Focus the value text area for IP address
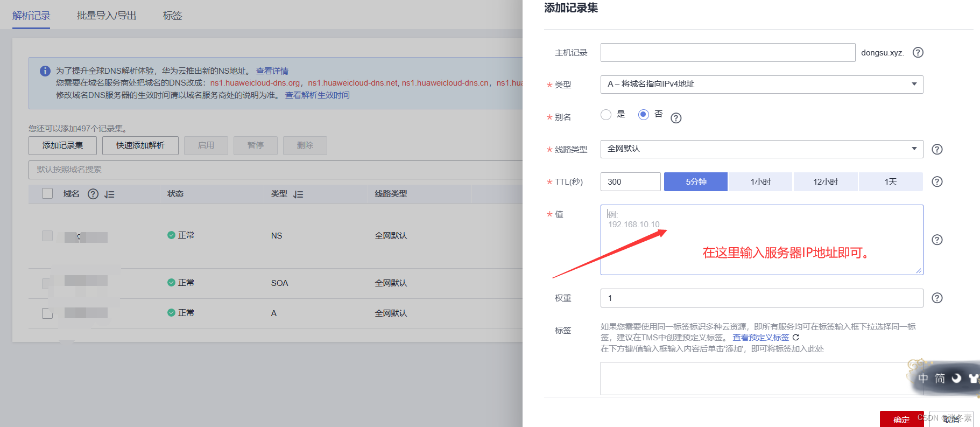The image size is (980, 427). [762, 240]
